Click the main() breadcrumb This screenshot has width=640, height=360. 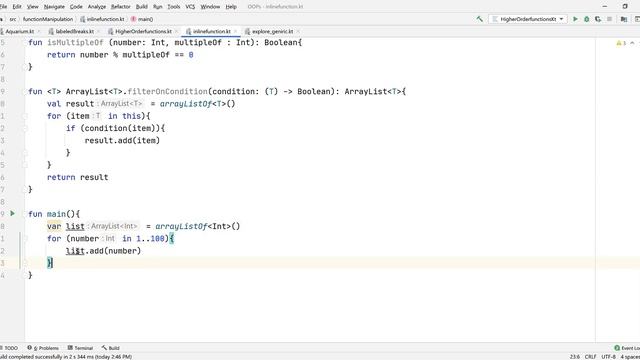[x=142, y=19]
